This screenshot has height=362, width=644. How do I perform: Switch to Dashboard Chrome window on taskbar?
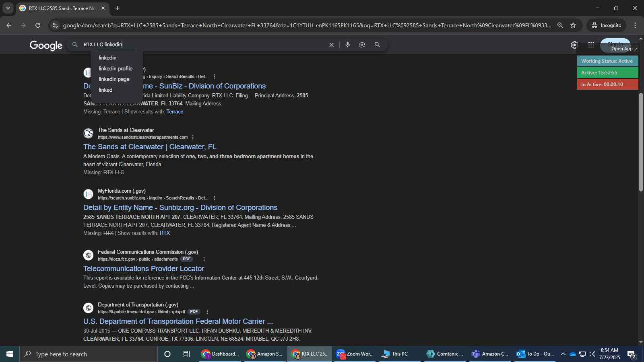[x=220, y=354]
